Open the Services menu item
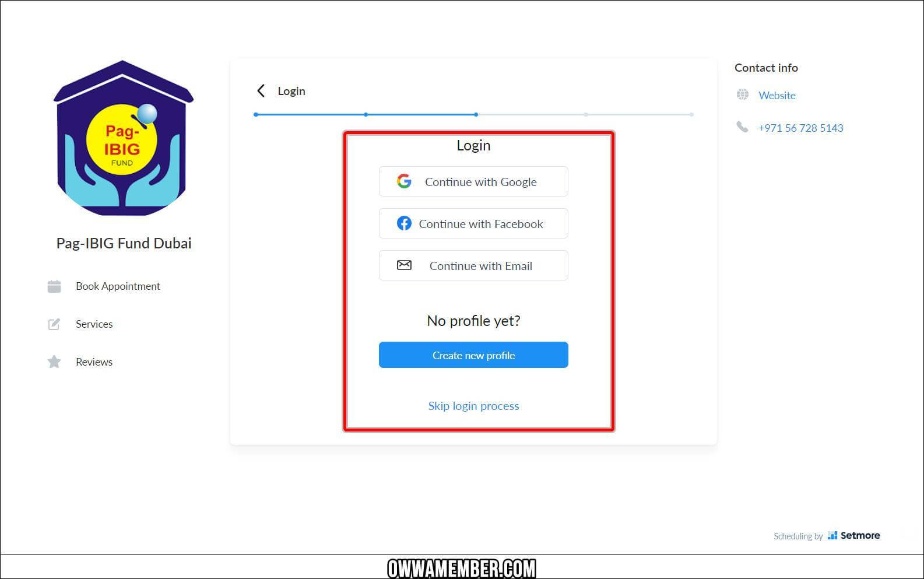 94,324
